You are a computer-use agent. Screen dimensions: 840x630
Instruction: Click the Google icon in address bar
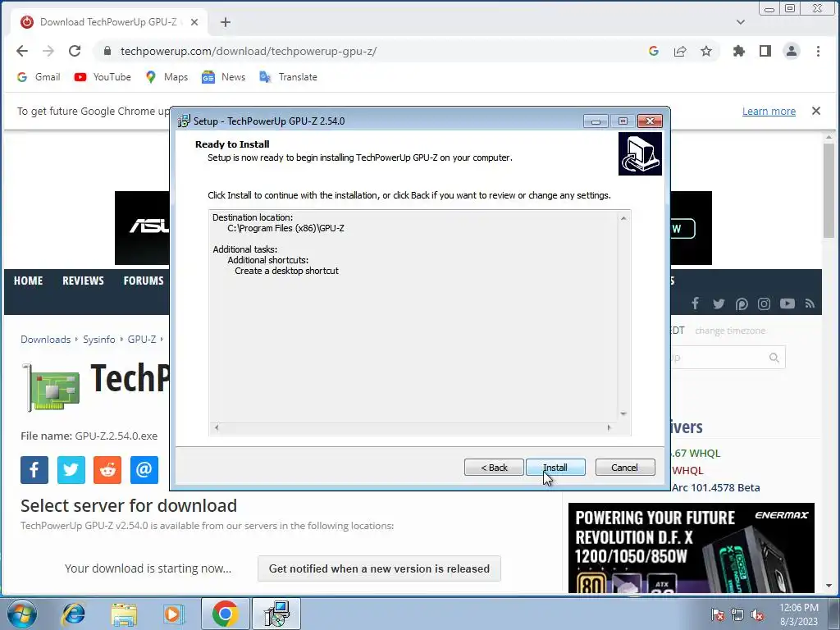(x=654, y=51)
